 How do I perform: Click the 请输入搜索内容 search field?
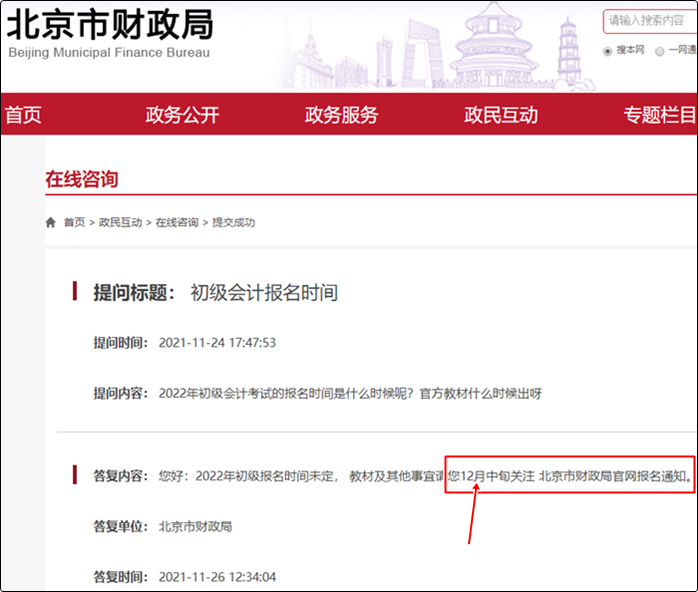coord(650,21)
